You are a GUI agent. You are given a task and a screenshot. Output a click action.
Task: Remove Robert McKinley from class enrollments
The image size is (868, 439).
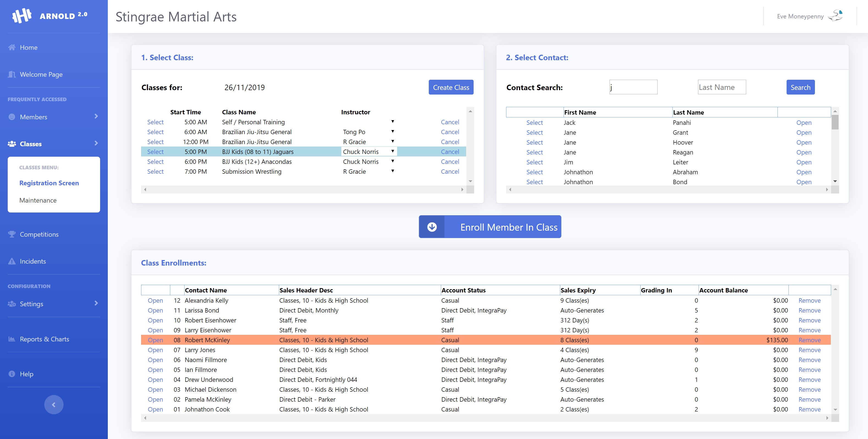click(x=809, y=340)
